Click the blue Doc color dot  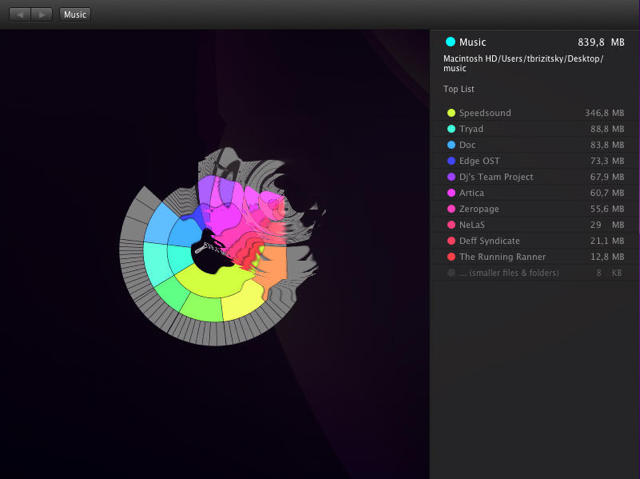click(x=451, y=145)
